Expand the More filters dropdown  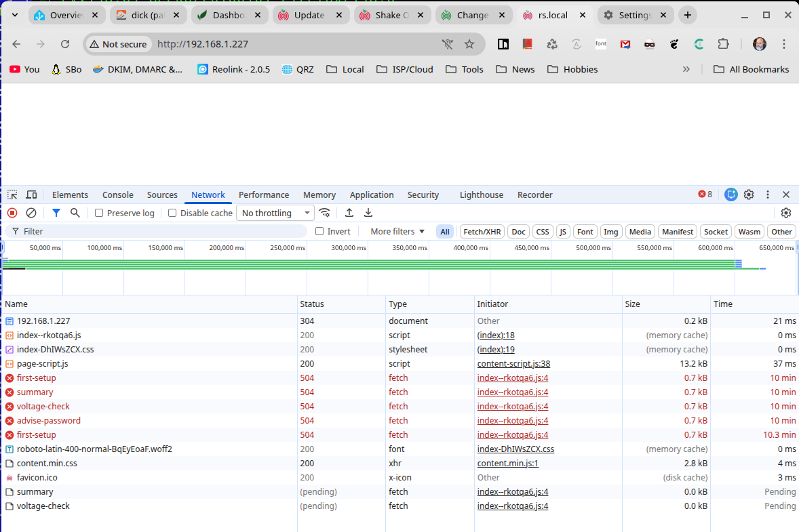click(397, 232)
